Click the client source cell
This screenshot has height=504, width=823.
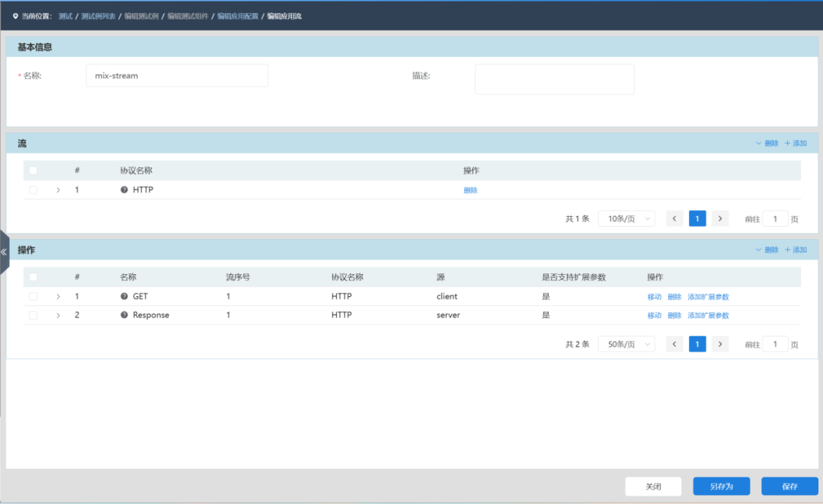(x=447, y=296)
